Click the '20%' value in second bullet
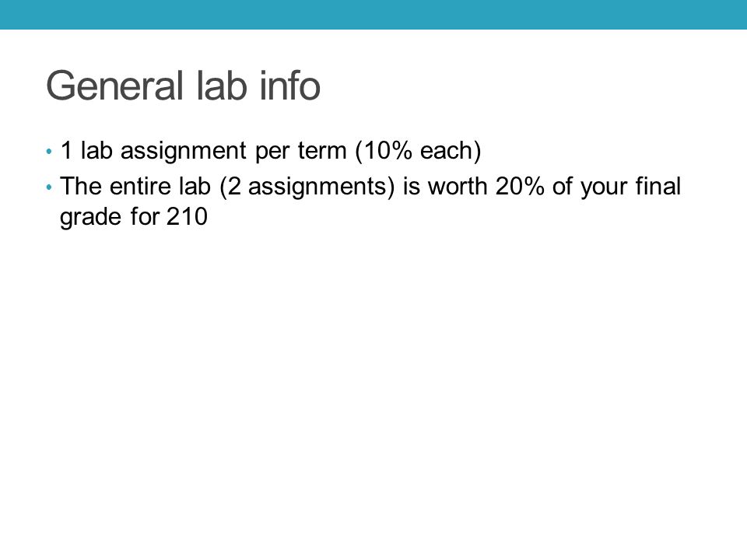 click(x=519, y=186)
